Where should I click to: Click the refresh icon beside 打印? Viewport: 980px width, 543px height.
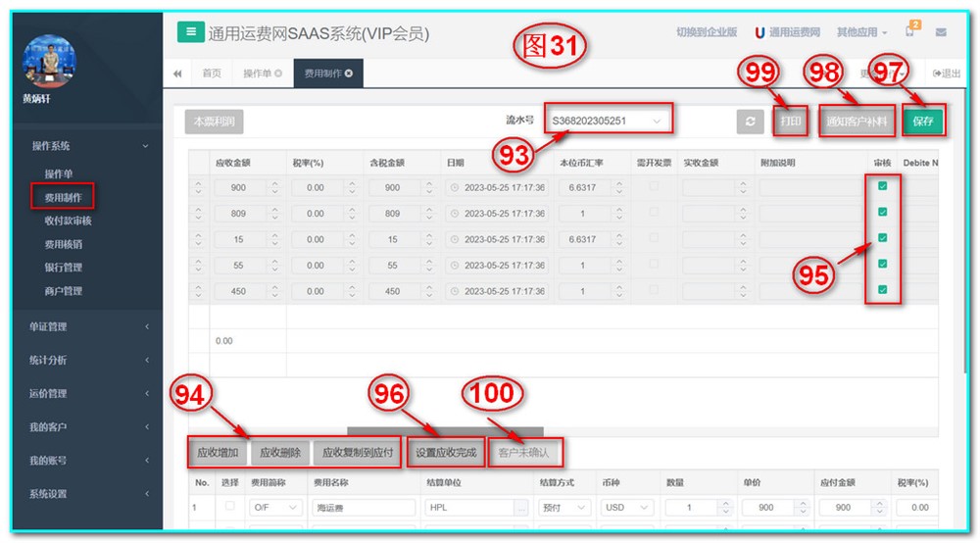[x=750, y=121]
